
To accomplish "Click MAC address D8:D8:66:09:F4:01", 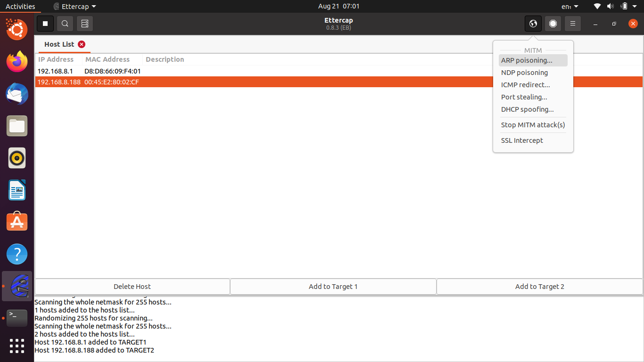I will tap(113, 71).
